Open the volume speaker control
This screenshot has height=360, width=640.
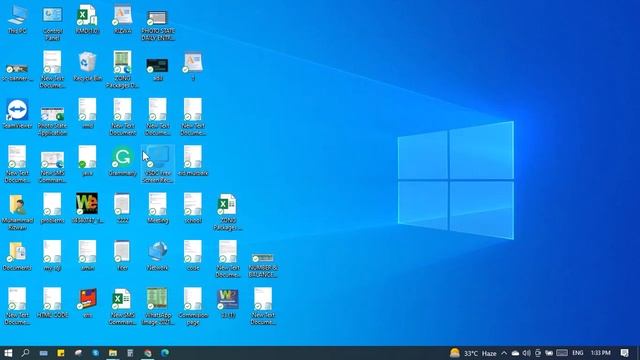click(527, 353)
